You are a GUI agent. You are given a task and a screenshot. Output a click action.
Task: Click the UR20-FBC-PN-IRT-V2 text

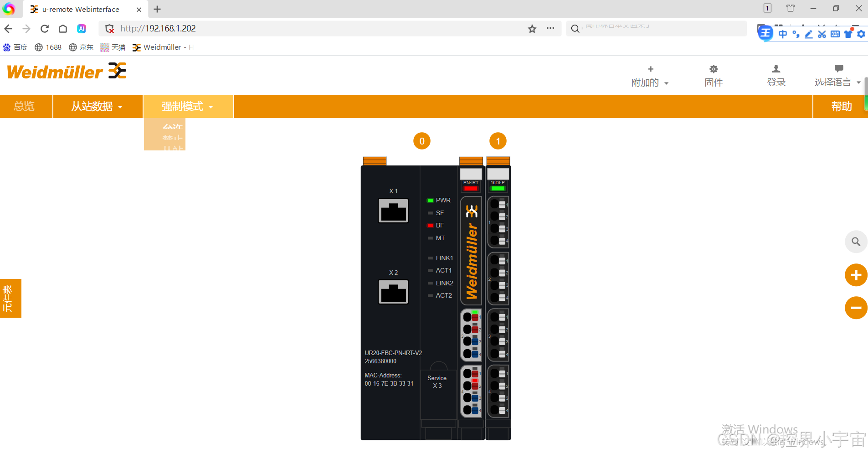coord(393,353)
